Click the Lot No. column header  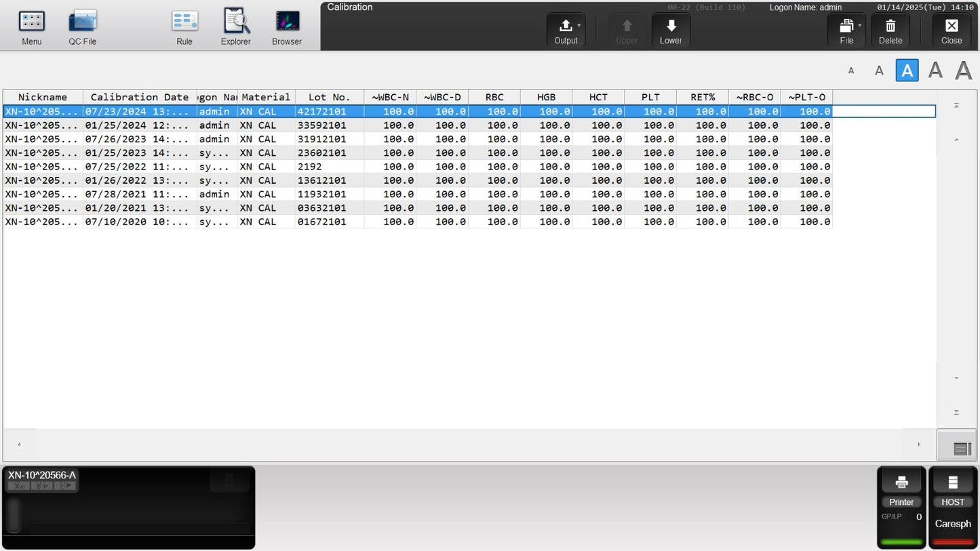[x=330, y=97]
